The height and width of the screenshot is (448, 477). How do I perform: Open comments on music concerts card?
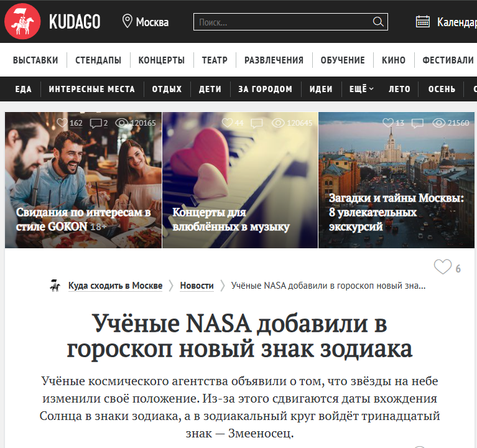pos(256,123)
